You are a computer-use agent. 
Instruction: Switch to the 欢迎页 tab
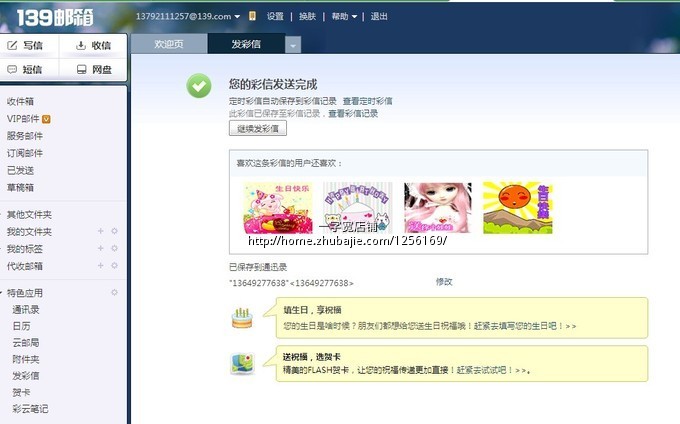click(169, 44)
